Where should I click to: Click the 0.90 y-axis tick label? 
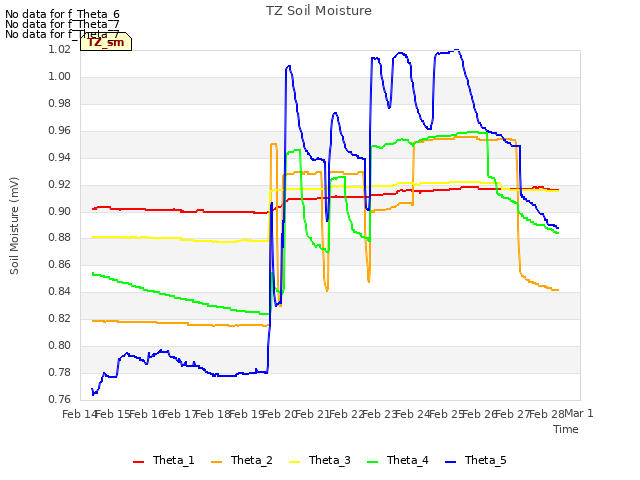60,211
